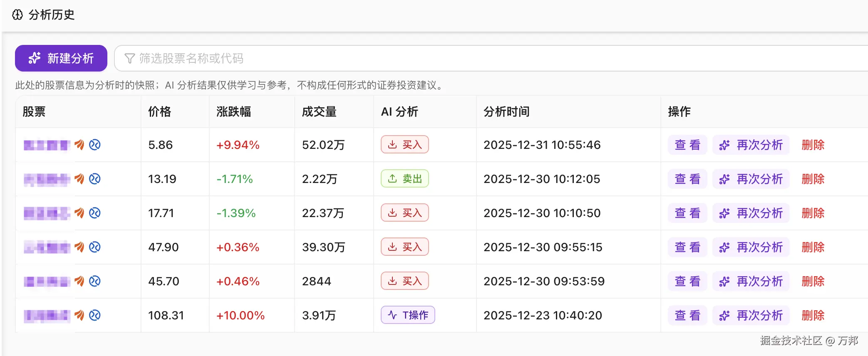868x356 pixels.
Task: Click the blue circular icon in the 45.70 row
Action: 95,281
